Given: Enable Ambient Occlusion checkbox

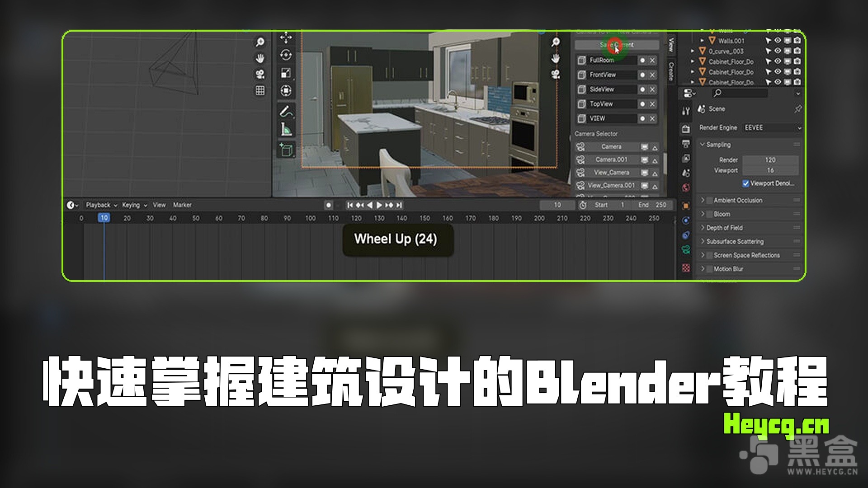Looking at the screenshot, I should pos(709,200).
